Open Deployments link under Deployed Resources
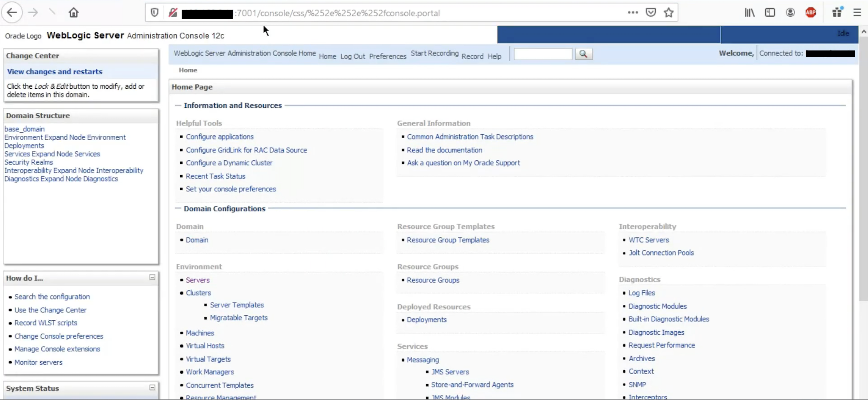This screenshot has width=868, height=400. (x=427, y=319)
